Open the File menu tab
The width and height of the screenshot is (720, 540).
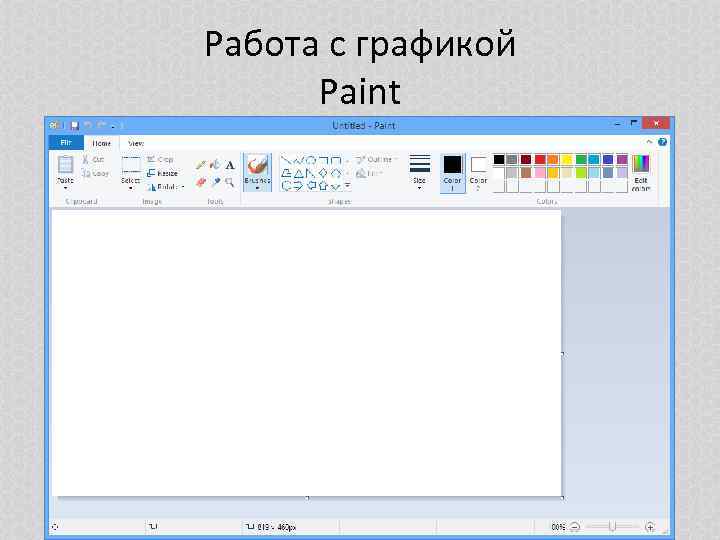66,143
